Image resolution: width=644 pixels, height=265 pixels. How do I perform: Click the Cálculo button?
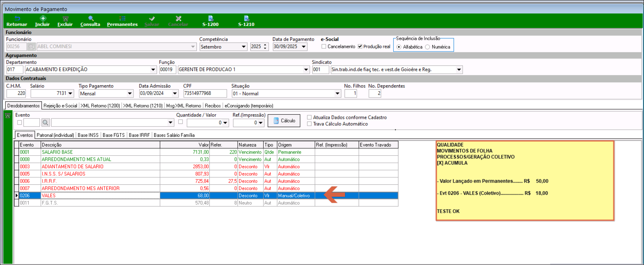284,121
